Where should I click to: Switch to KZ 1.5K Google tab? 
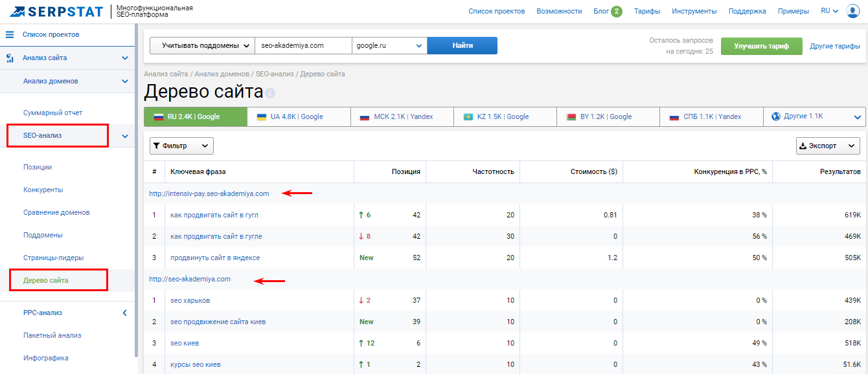505,117
